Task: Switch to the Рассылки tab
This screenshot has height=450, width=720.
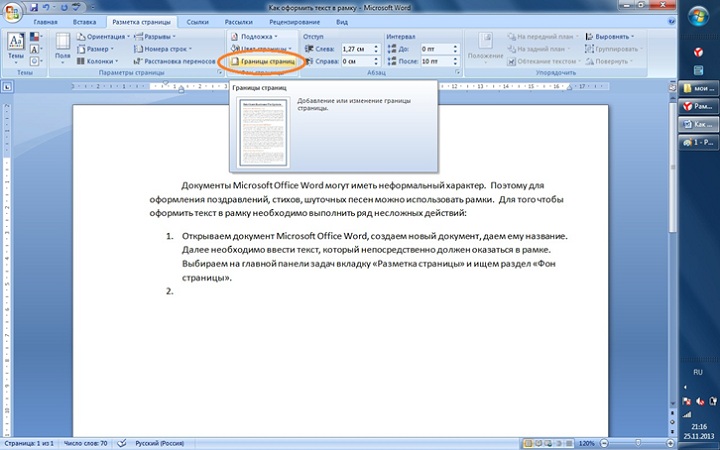Action: coord(239,22)
